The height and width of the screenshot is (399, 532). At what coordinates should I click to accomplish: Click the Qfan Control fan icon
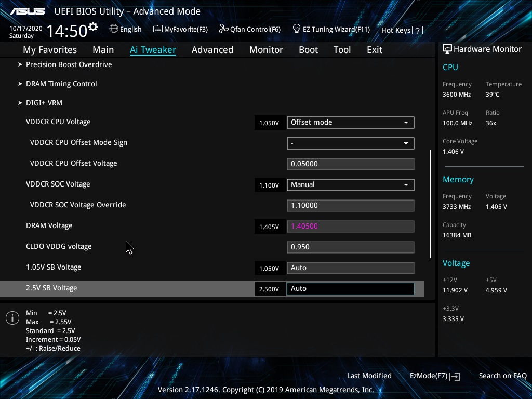tap(223, 29)
